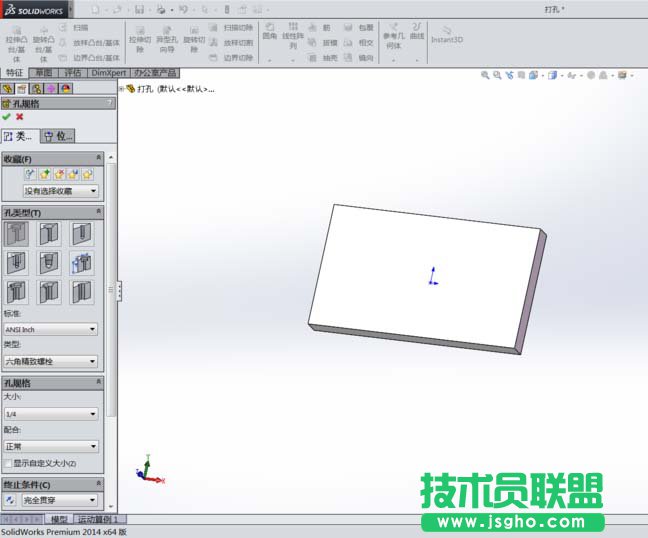Select the Straight Tap hole type
Viewport: 648px width, 538px height.
17,263
